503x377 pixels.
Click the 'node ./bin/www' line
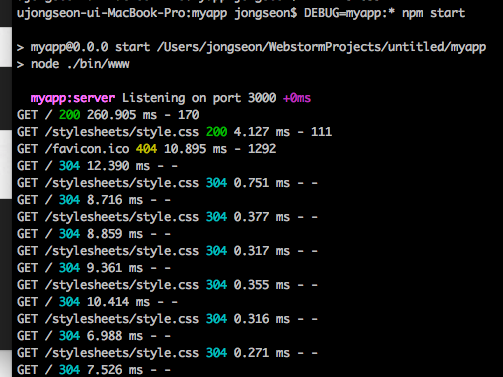[73, 64]
